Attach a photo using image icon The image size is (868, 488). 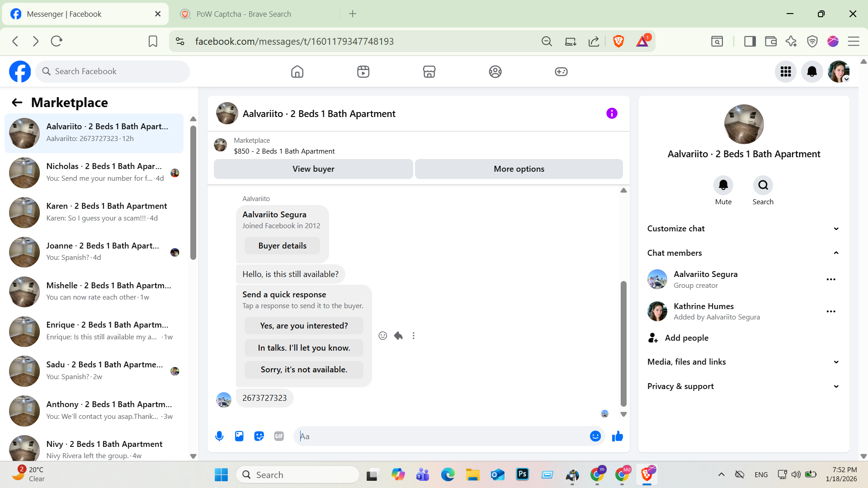(239, 436)
